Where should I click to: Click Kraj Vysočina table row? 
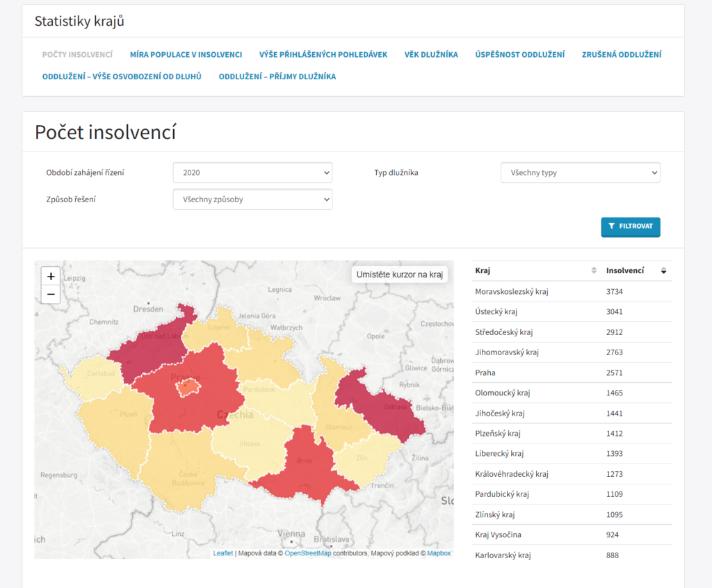572,534
